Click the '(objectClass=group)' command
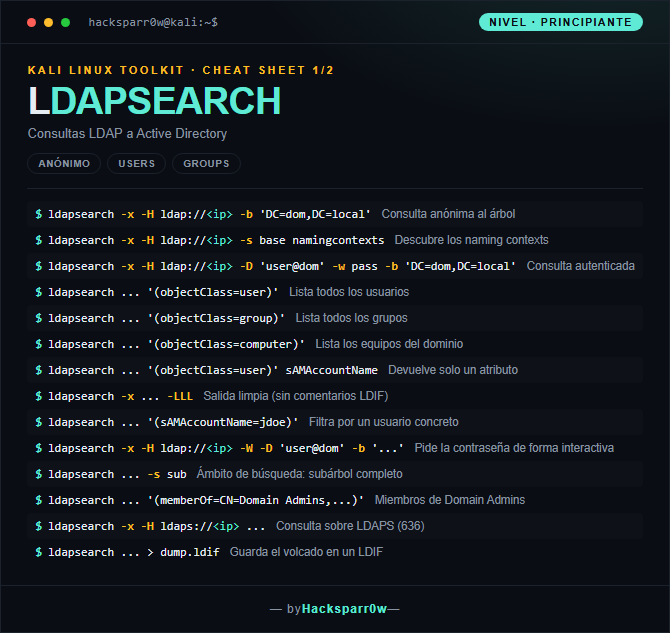The height and width of the screenshot is (633, 670). pos(160,318)
